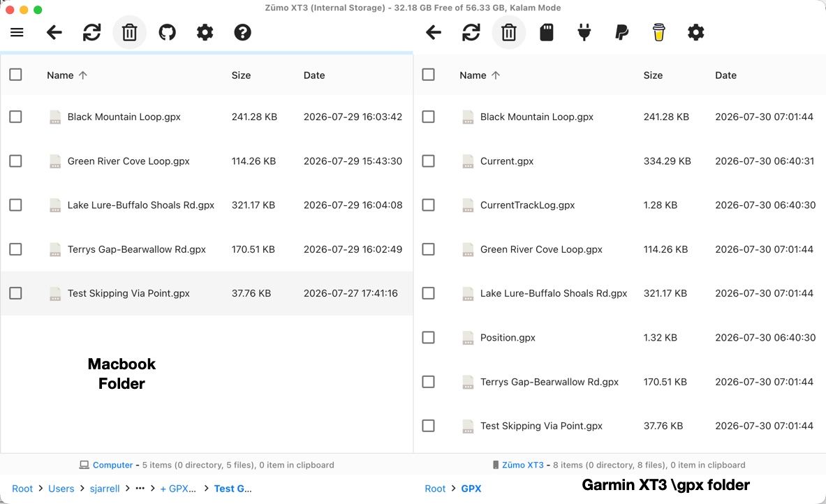The width and height of the screenshot is (826, 504).
Task: Sort left pane by Date column
Action: point(314,75)
